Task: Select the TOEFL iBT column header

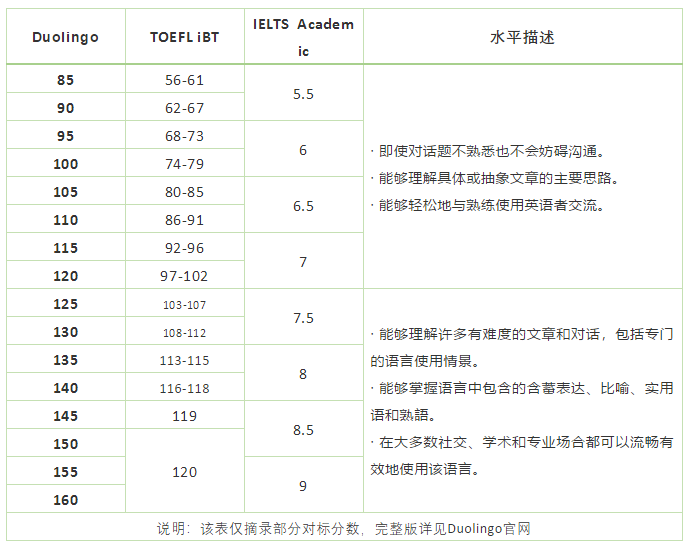Action: 185,37
